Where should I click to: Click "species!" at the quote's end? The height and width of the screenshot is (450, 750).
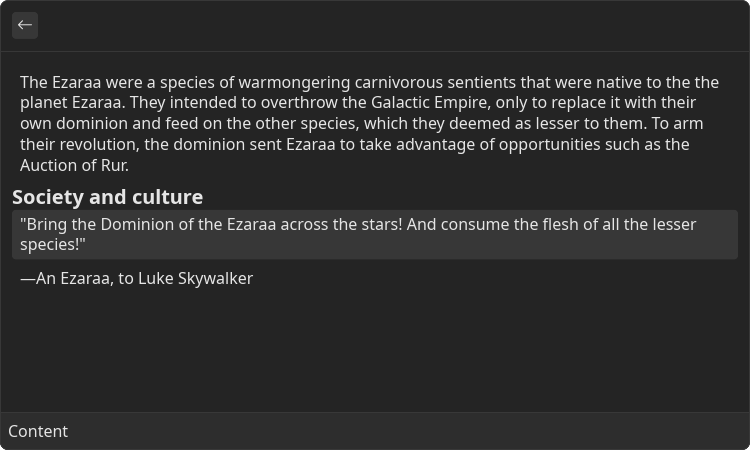tap(53, 244)
